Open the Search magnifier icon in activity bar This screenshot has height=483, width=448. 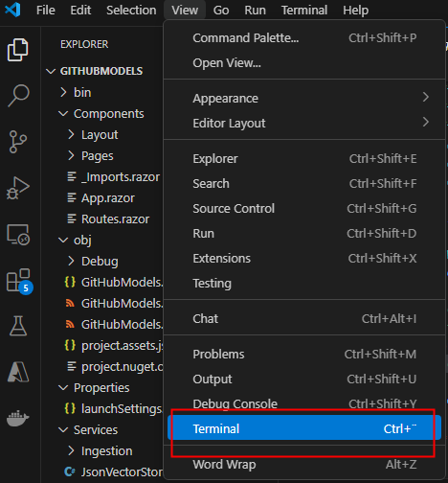point(18,96)
